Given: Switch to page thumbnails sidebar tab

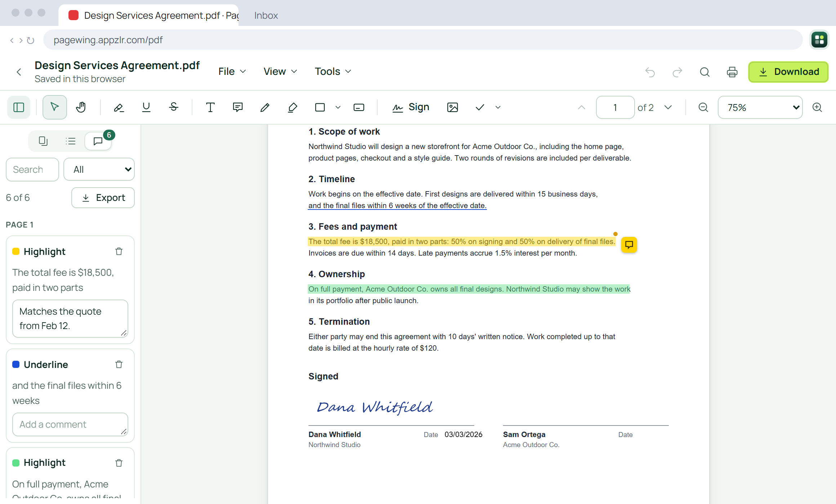Looking at the screenshot, I should click(43, 141).
